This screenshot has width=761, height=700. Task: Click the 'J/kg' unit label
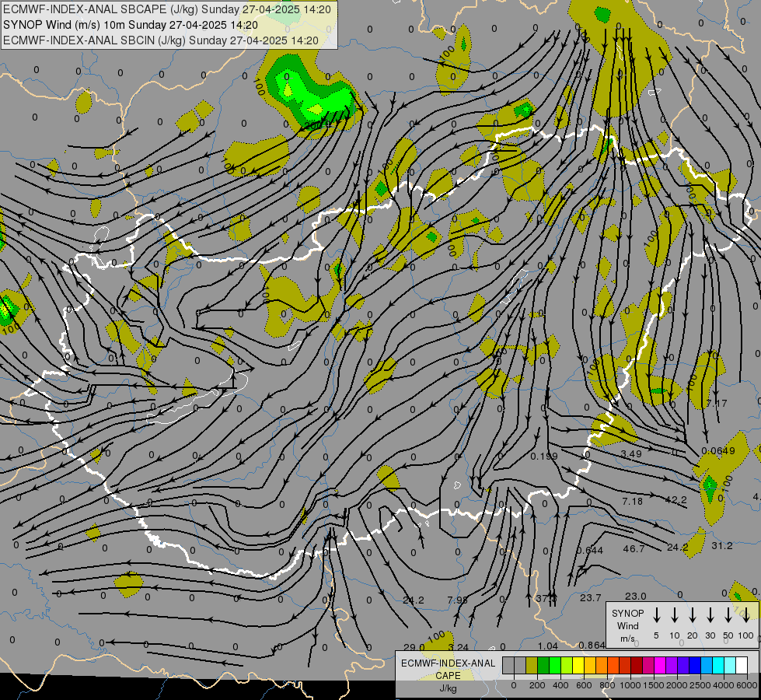(448, 688)
